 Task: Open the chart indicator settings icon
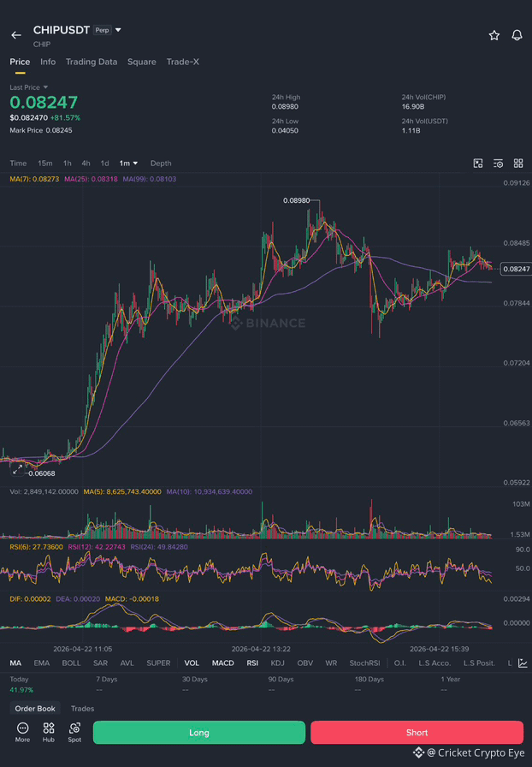(499, 164)
